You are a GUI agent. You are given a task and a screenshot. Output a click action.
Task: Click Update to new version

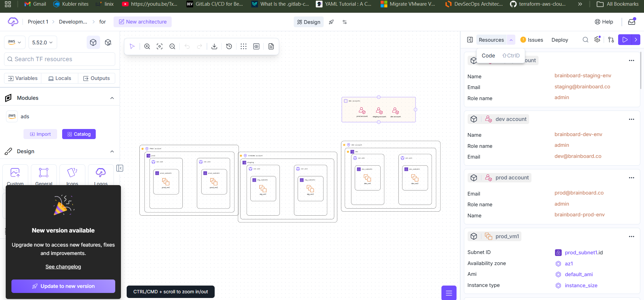[63, 286]
